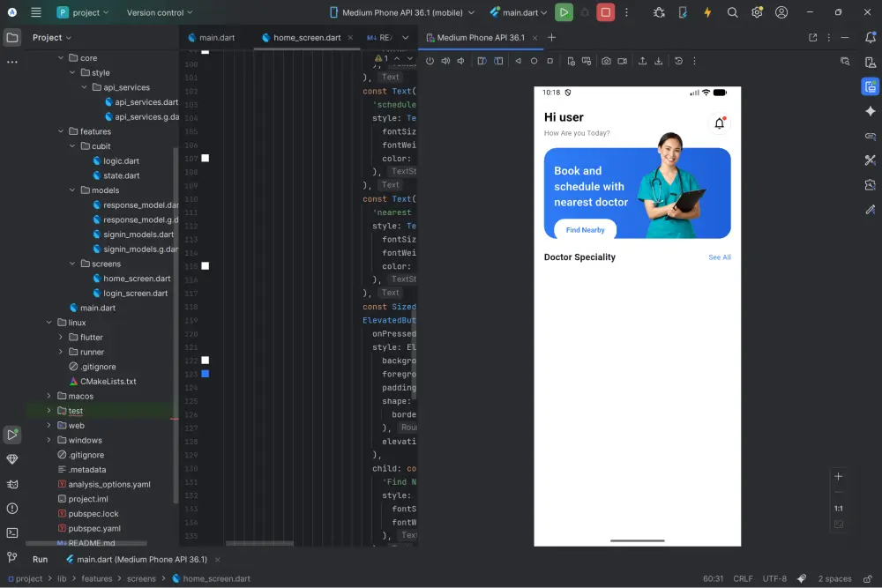Click the 60:31 line indicator in status bar

click(x=712, y=578)
